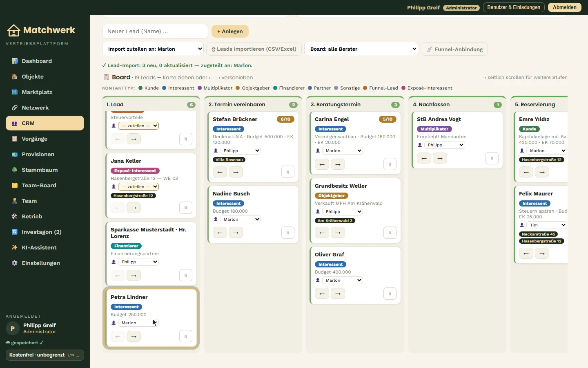The height and width of the screenshot is (368, 588).
Task: Delete the Petra Lindner card
Action: pos(186,337)
